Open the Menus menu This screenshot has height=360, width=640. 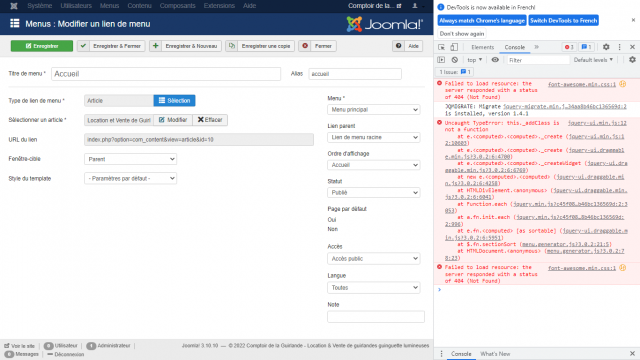[109, 6]
